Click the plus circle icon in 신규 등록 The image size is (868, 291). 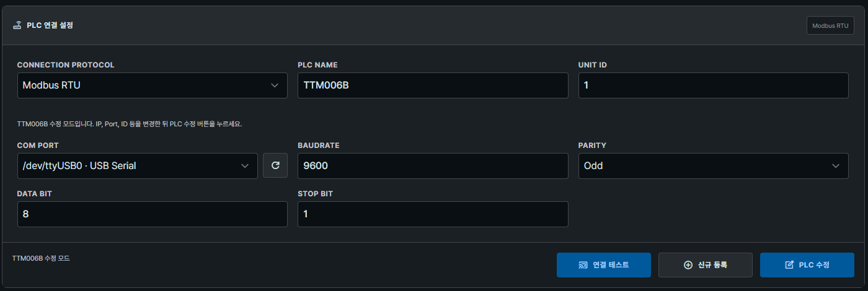pos(688,265)
